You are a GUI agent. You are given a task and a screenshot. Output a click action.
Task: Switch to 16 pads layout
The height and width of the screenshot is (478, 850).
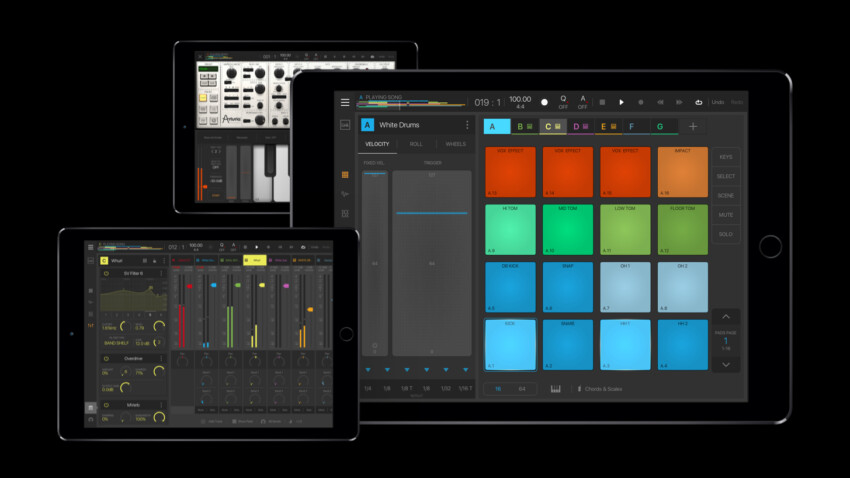point(498,389)
